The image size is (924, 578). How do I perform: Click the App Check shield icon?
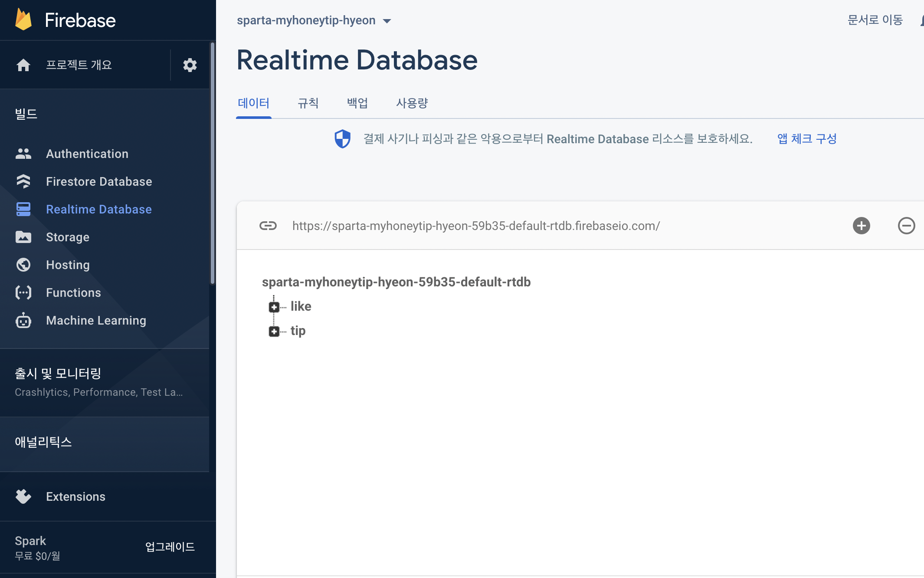(342, 139)
